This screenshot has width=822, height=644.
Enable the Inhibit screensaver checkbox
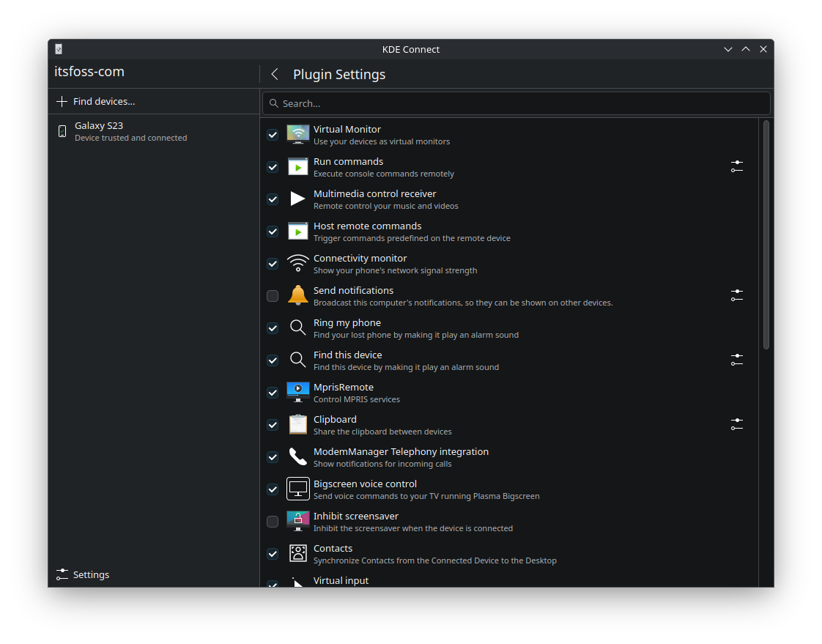pos(273,522)
